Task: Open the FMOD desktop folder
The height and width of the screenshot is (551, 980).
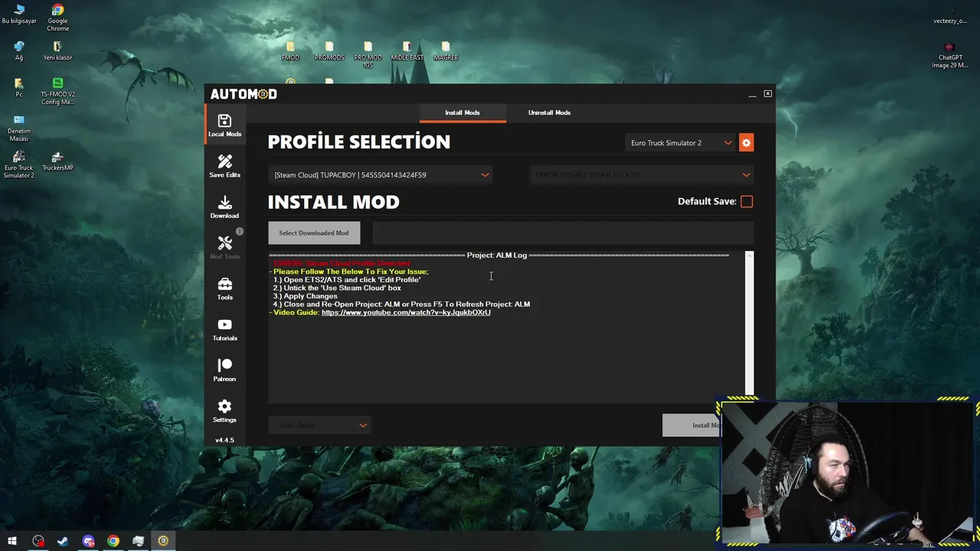Action: tap(290, 51)
